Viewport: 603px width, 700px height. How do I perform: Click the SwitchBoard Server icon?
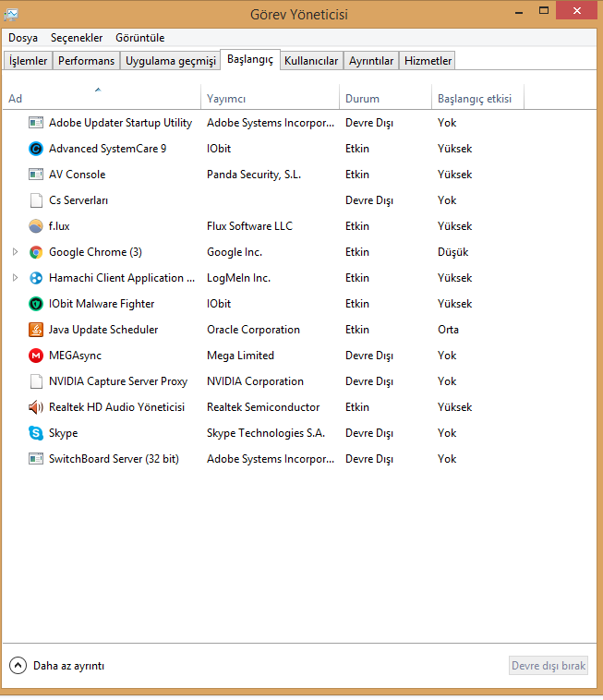36,458
